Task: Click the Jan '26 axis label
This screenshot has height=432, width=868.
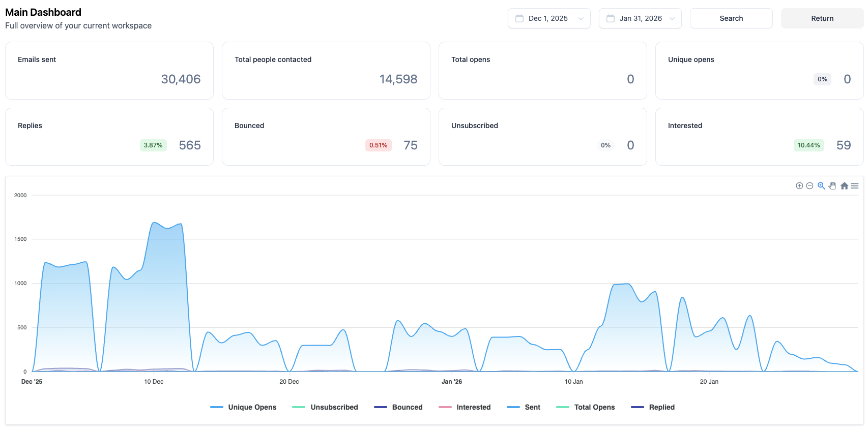Action: coord(452,382)
